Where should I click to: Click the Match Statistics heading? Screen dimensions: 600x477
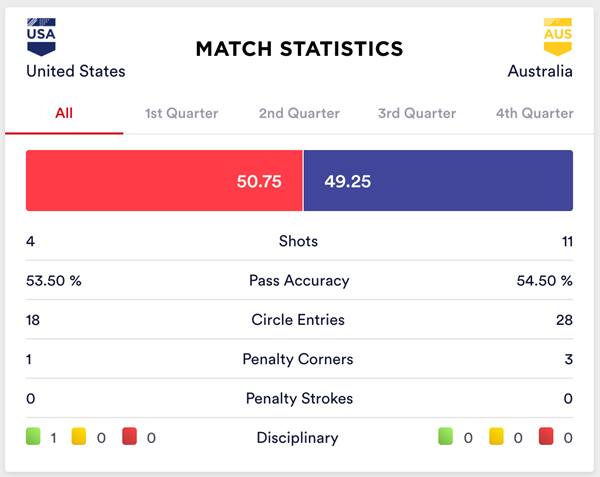[x=299, y=48]
